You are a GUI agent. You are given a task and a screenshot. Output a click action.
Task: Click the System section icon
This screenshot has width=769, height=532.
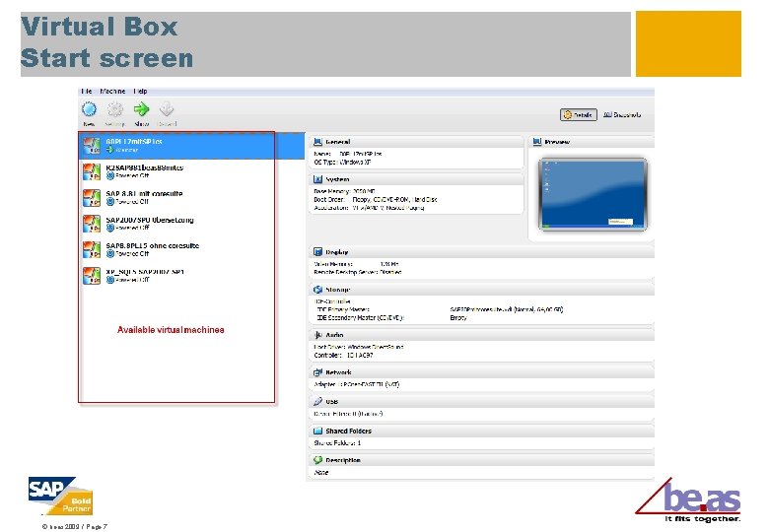(x=317, y=179)
